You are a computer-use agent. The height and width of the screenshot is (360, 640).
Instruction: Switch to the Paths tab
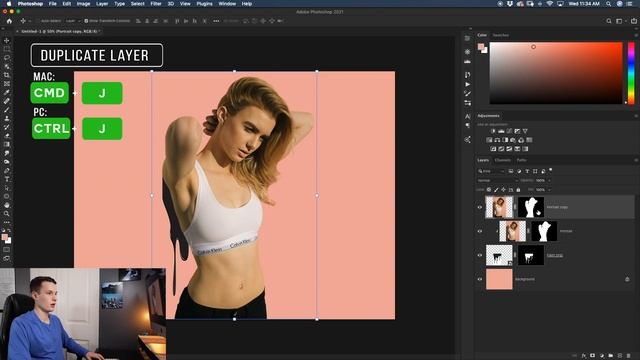click(521, 160)
